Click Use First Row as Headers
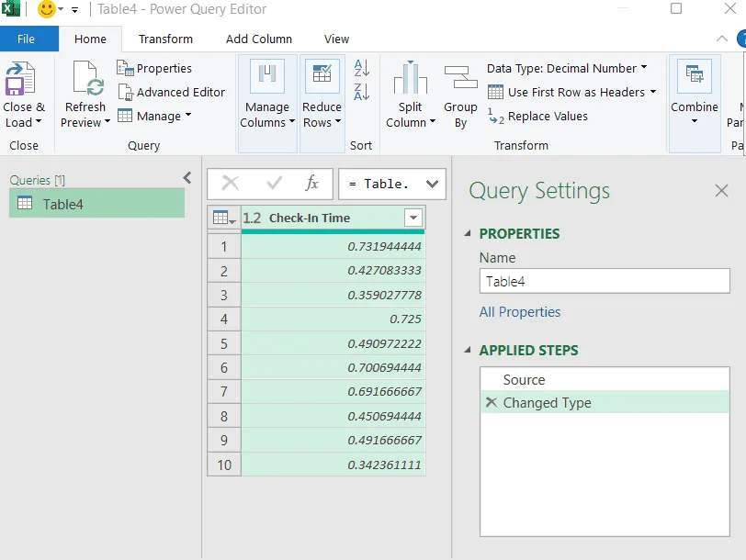The height and width of the screenshot is (560, 746). [x=566, y=92]
